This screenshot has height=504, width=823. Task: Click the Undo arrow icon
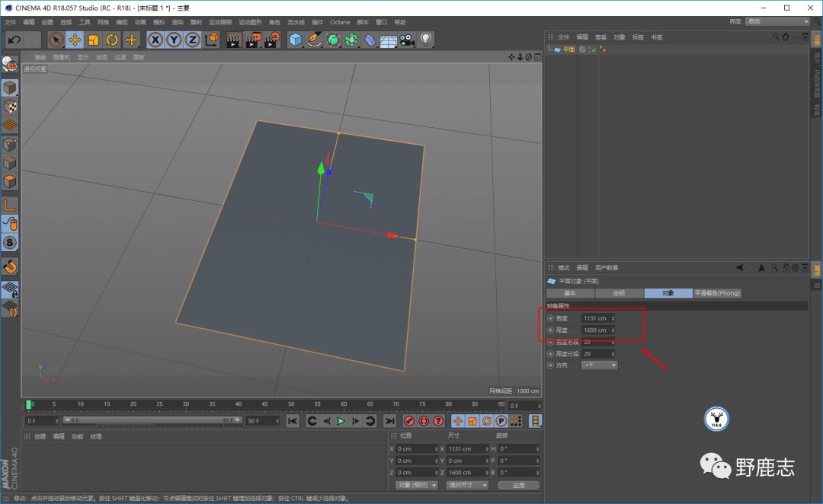click(14, 40)
